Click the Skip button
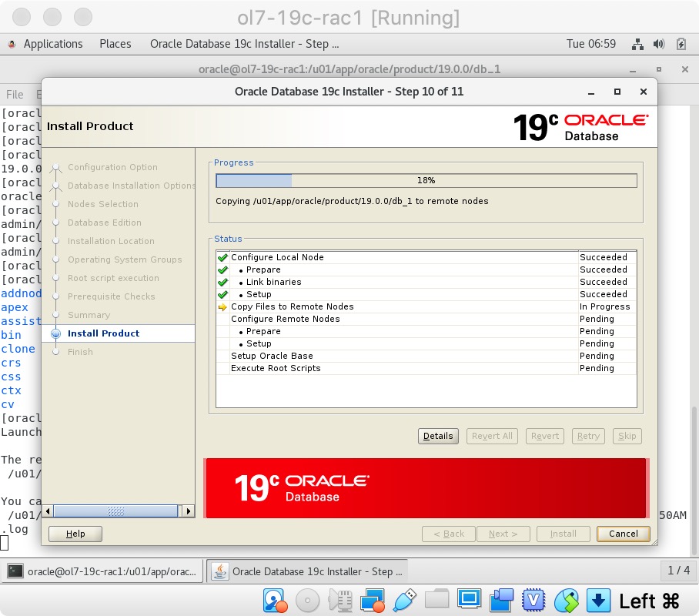The width and height of the screenshot is (699, 616). (x=627, y=436)
